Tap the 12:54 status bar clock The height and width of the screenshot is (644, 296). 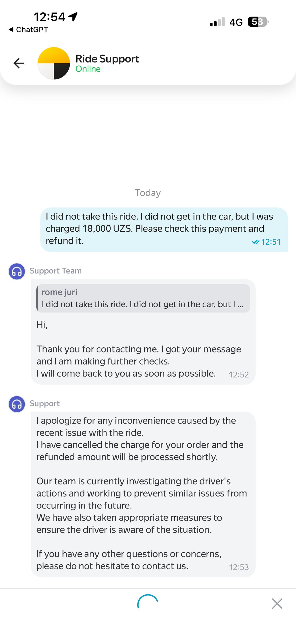point(49,17)
